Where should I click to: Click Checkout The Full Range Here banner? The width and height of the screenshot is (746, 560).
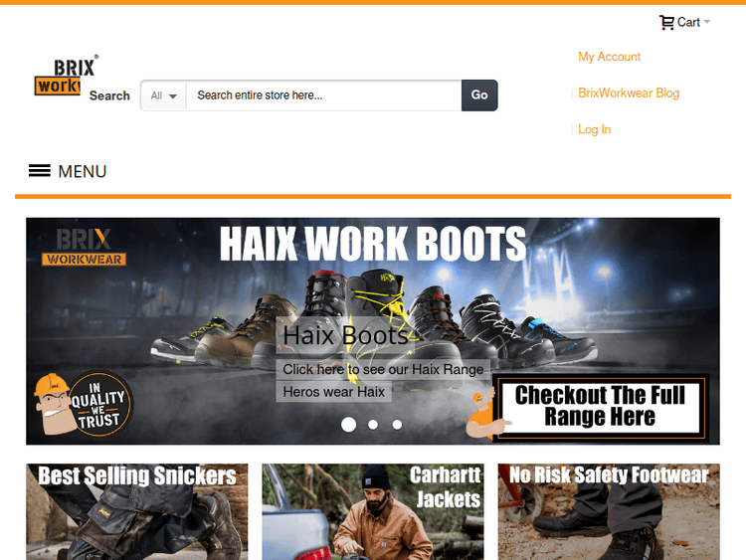point(600,406)
